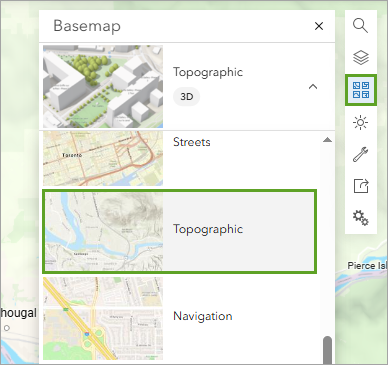Close the Basemap panel

tap(319, 26)
